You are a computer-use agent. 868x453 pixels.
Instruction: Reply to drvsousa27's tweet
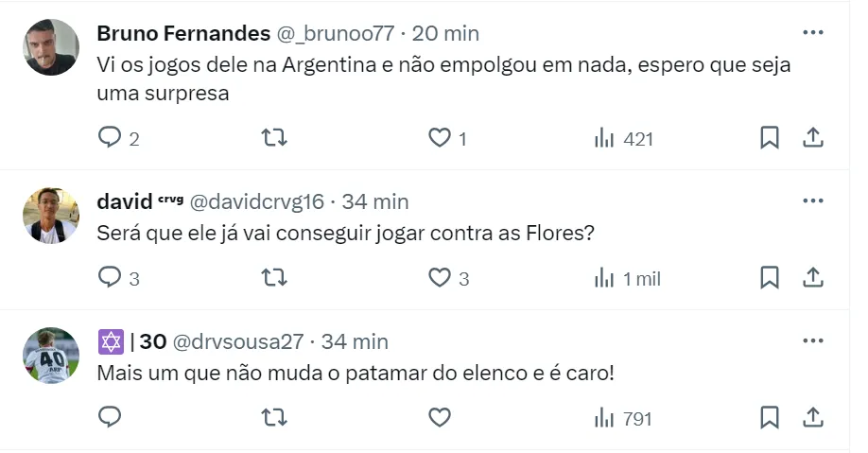tap(111, 417)
